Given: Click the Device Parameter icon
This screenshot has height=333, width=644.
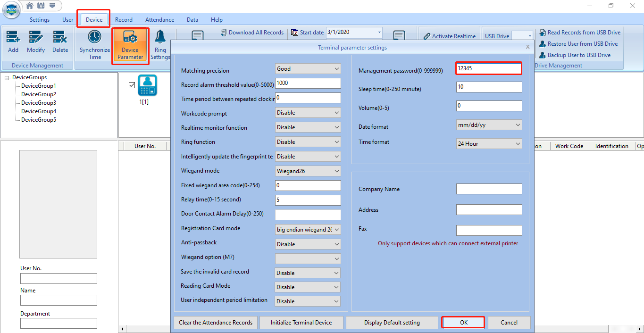Looking at the screenshot, I should point(130,45).
